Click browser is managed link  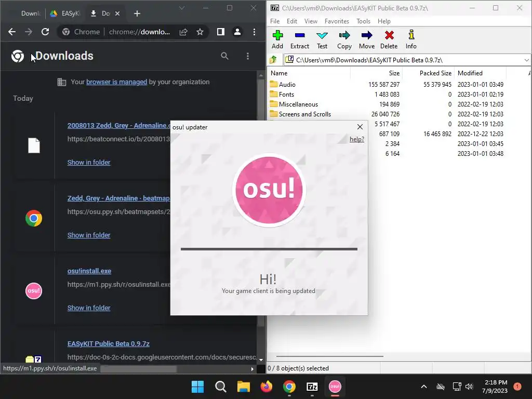[117, 82]
